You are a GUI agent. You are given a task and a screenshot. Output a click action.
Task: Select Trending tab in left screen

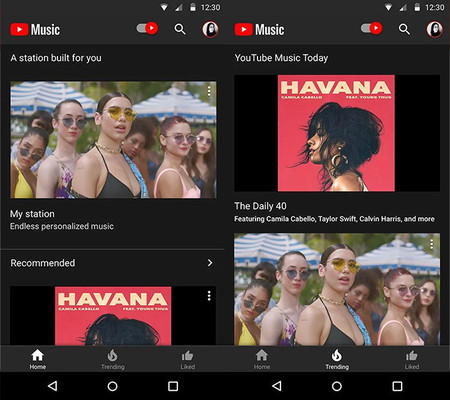[113, 359]
